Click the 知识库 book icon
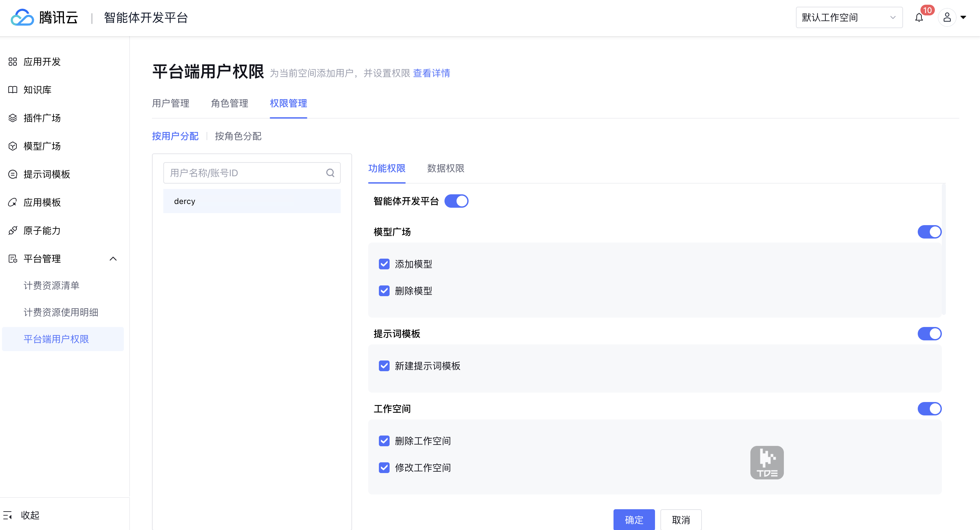 coord(13,90)
